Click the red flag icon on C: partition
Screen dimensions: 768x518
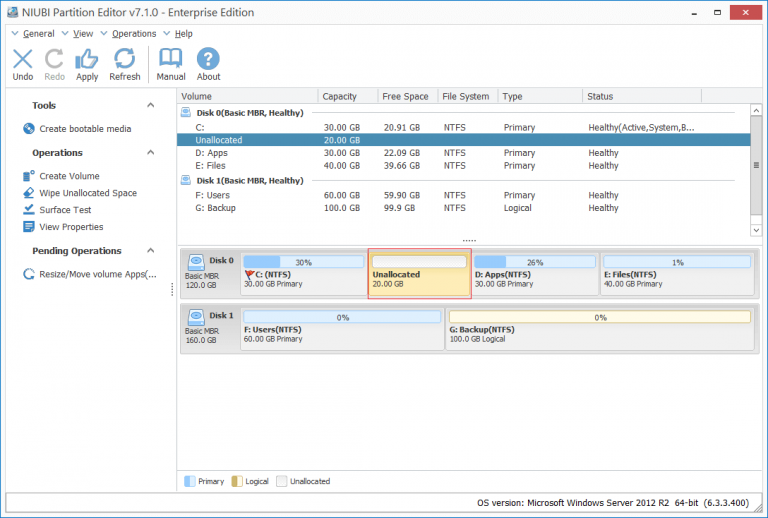click(x=249, y=275)
